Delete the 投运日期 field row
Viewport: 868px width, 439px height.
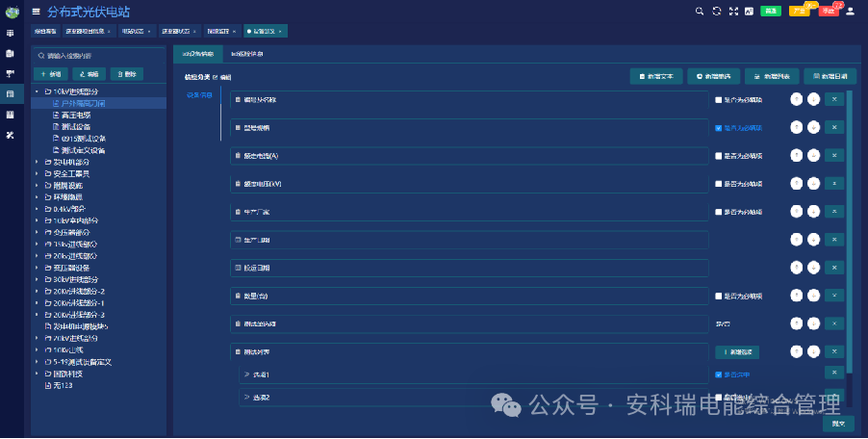pyautogui.click(x=834, y=268)
